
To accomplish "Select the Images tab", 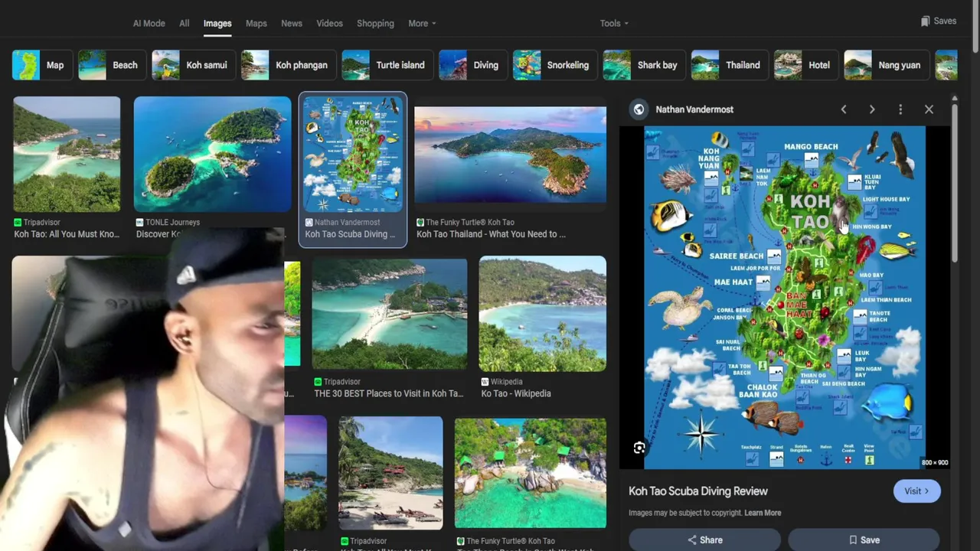I will [x=217, y=23].
